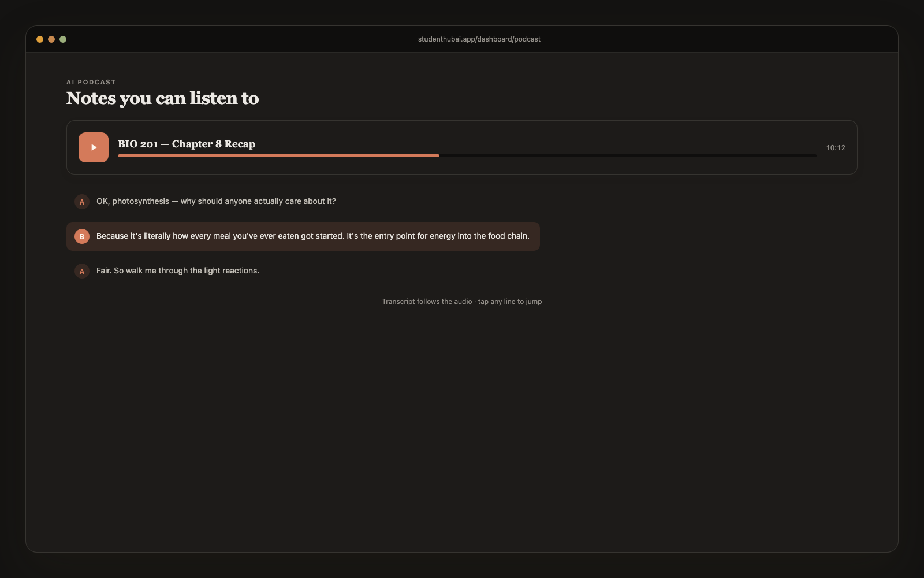
Task: Click the played portion of the progress bar
Action: [x=278, y=155]
